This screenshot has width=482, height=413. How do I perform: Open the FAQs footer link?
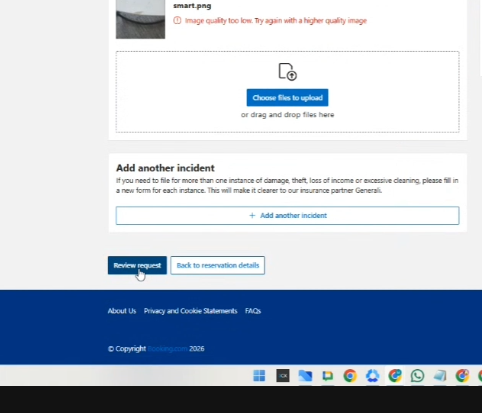(253, 311)
